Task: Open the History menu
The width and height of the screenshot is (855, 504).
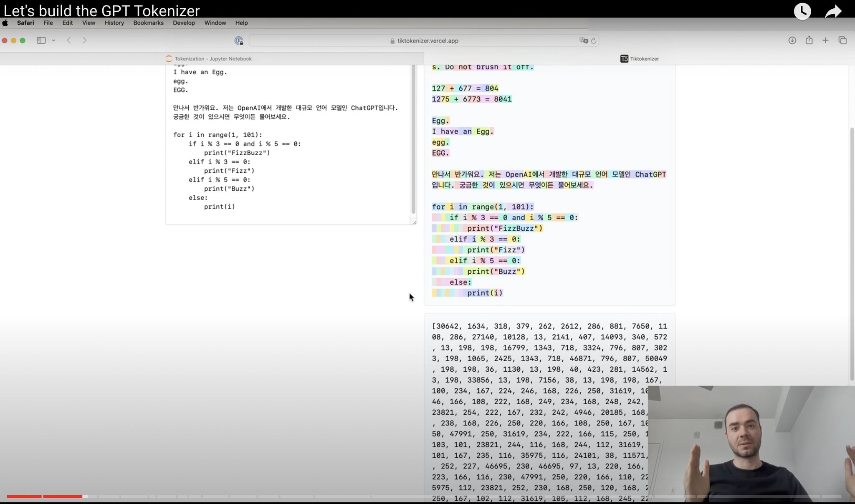Action: (x=114, y=23)
